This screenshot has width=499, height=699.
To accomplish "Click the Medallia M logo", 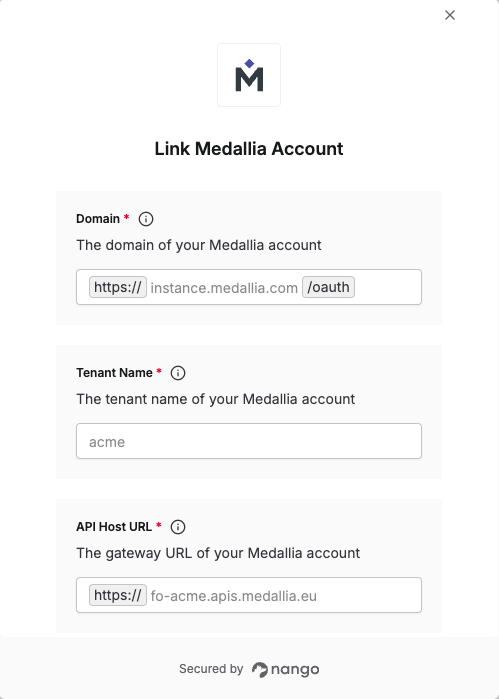I will pyautogui.click(x=249, y=75).
